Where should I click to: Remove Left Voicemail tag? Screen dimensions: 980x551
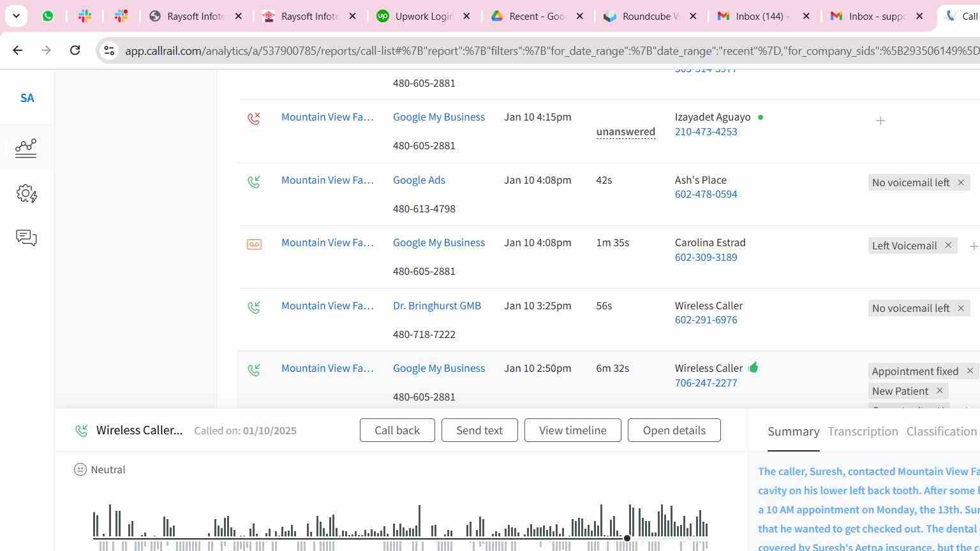click(948, 246)
